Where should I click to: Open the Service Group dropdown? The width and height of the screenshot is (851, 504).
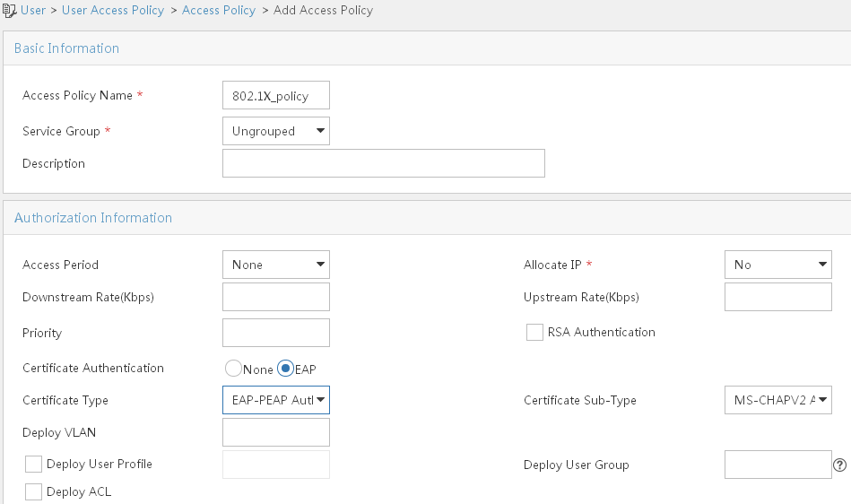[x=276, y=131]
